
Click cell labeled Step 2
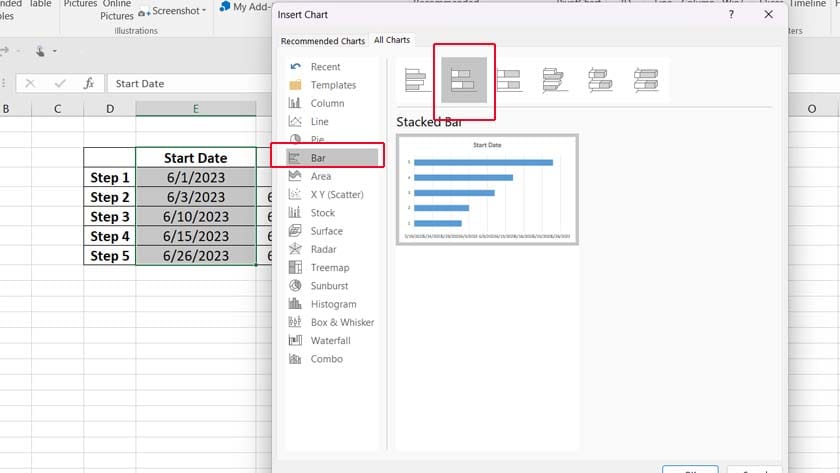point(110,197)
